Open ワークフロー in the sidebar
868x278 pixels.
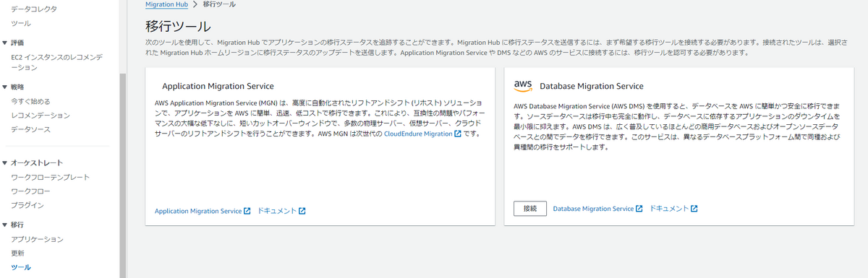pos(31,191)
